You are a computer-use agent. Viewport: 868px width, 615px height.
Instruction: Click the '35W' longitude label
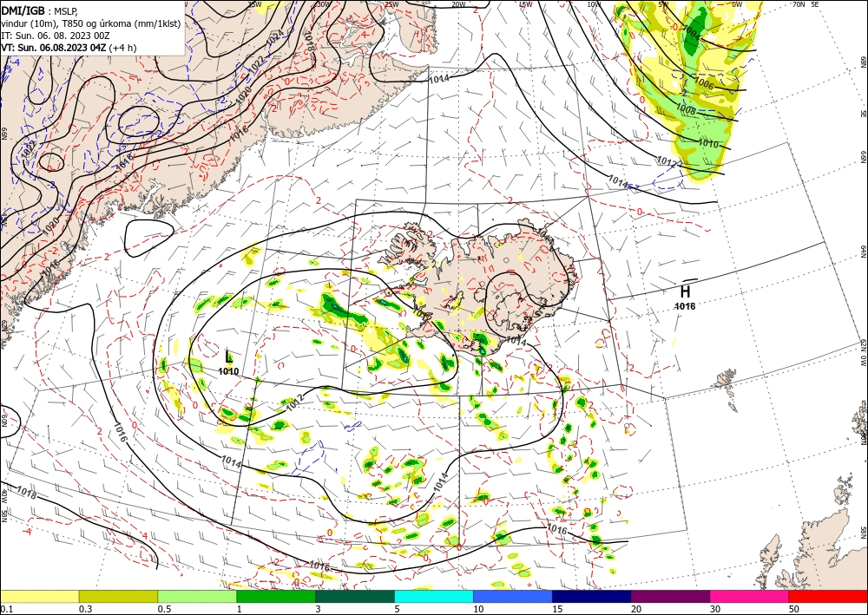pos(254,4)
